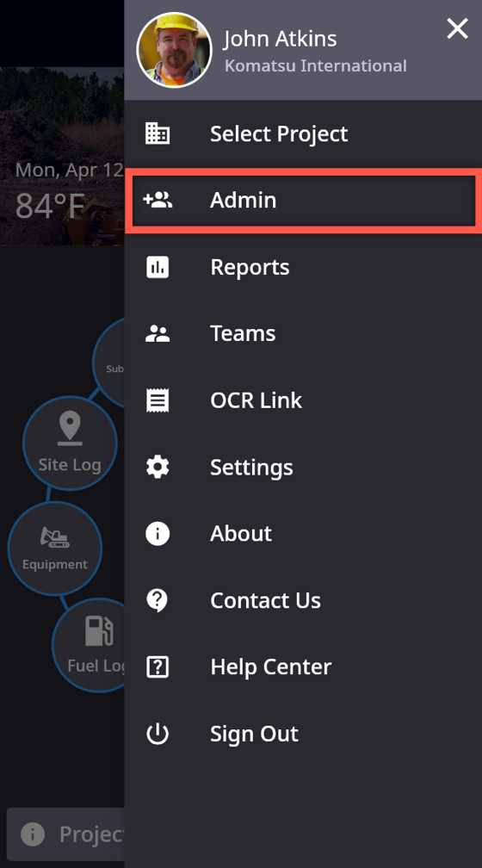Click the Contact Us question bubble icon
Viewport: 482px width, 868px height.
[158, 601]
